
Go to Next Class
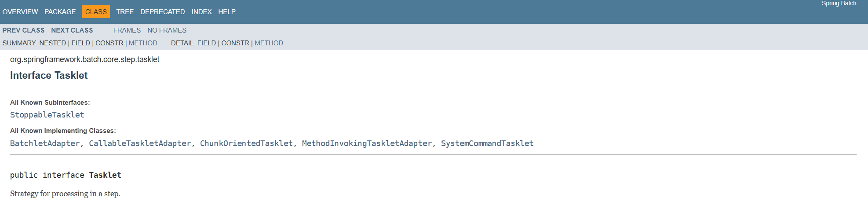72,30
